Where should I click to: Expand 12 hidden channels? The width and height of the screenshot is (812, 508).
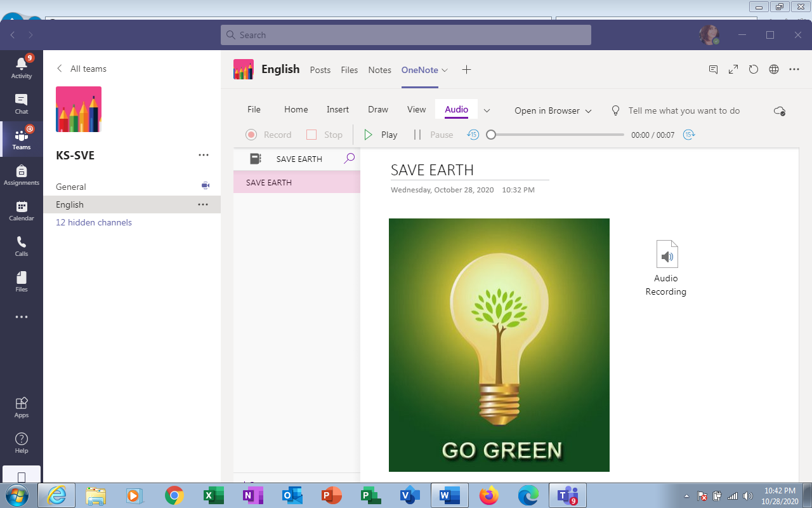click(x=94, y=222)
